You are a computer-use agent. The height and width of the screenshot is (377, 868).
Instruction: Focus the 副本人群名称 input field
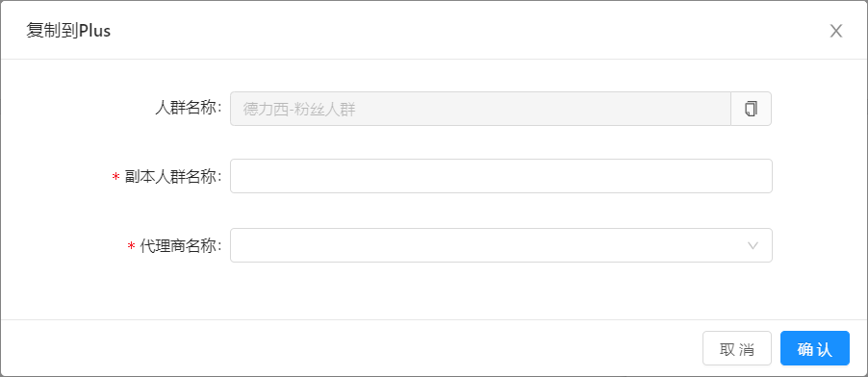pos(501,176)
